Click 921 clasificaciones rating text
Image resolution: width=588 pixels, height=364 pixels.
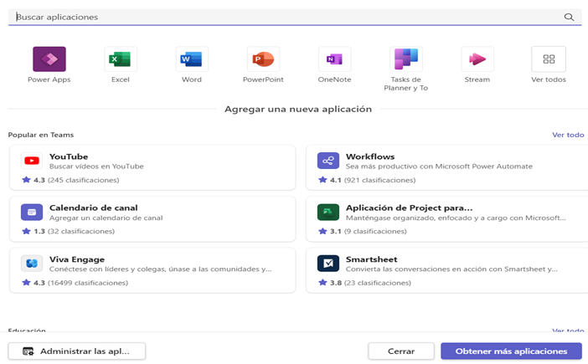380,180
